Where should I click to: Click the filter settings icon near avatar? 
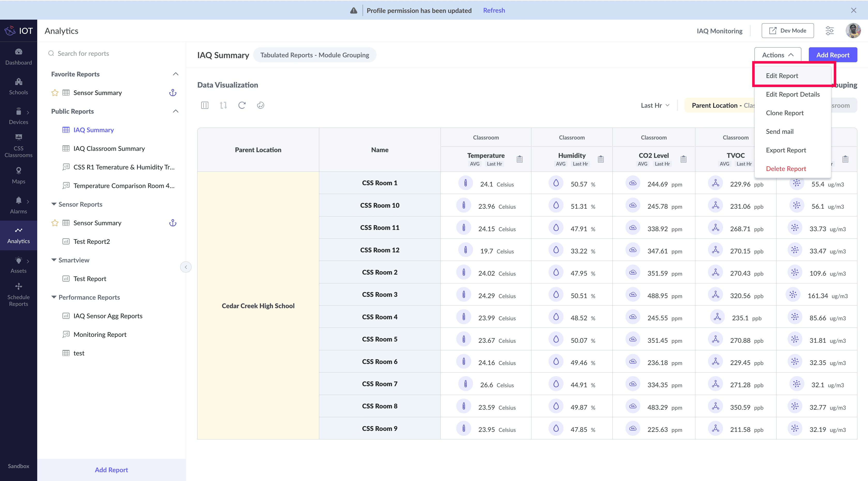(x=829, y=31)
